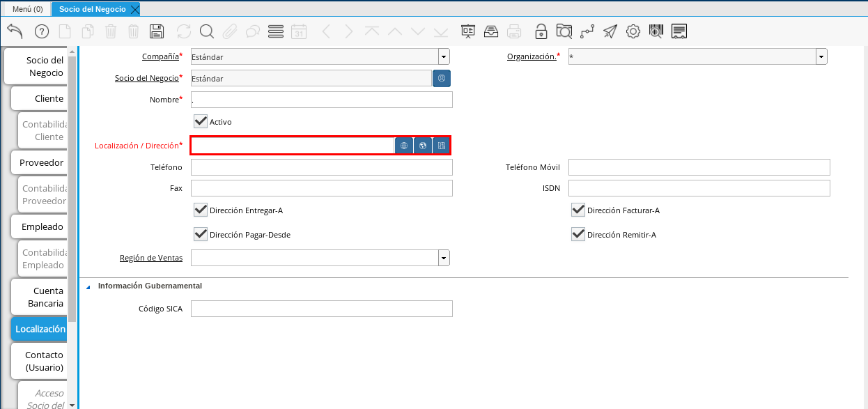Viewport: 868px width, 409px height.
Task: Open the Organización dropdown
Action: (821, 57)
